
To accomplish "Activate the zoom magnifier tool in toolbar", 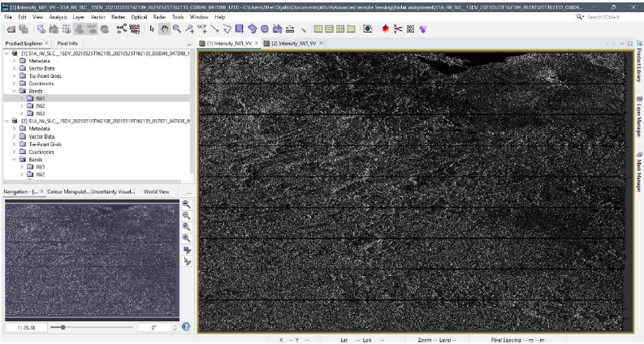I will pyautogui.click(x=176, y=28).
